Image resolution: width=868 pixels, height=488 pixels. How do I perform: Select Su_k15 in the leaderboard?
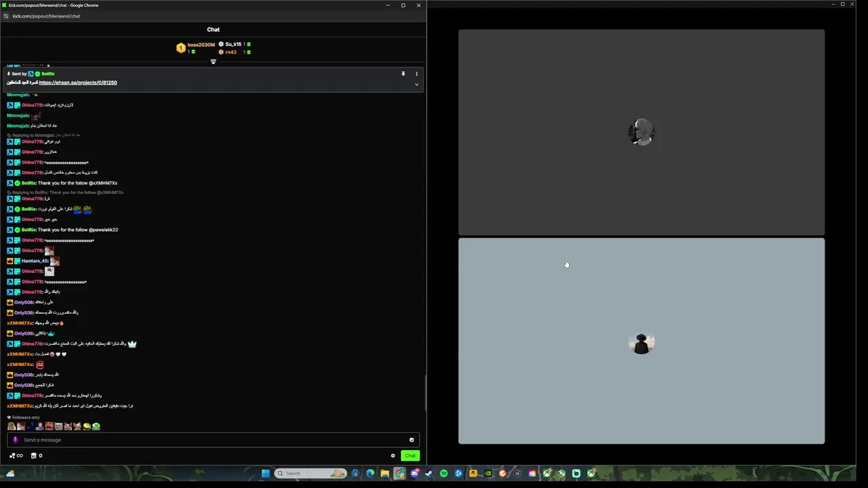click(x=233, y=44)
